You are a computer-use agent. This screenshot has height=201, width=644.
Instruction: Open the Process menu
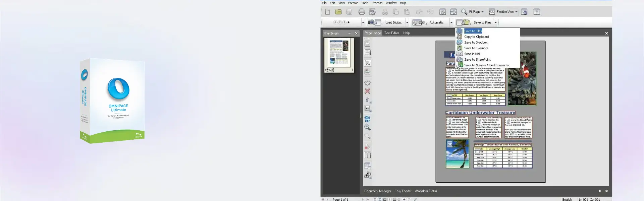click(377, 3)
